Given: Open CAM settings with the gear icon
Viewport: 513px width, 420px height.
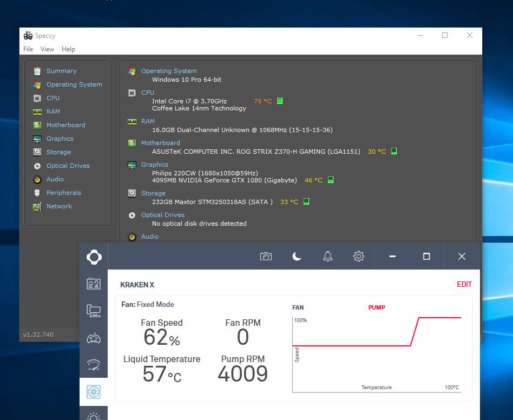Looking at the screenshot, I should (x=359, y=257).
